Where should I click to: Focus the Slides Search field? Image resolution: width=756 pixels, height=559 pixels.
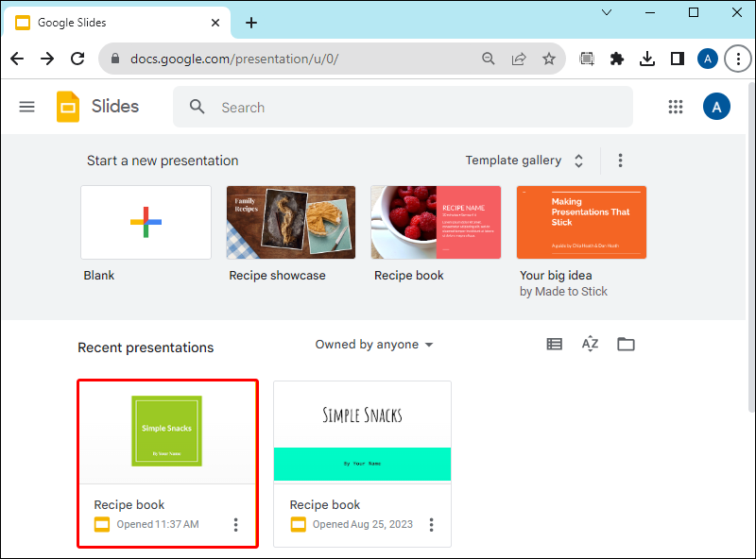click(404, 107)
